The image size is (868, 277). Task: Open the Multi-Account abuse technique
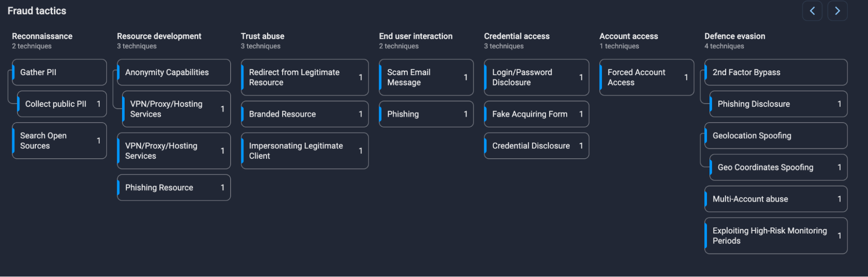pos(776,199)
